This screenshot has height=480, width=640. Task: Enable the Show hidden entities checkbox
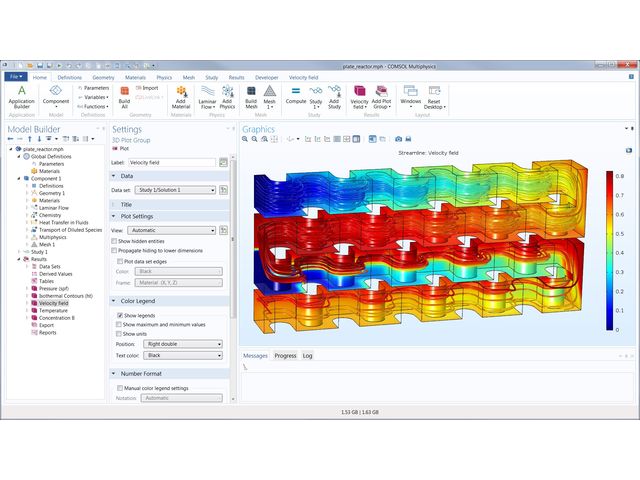coord(114,241)
